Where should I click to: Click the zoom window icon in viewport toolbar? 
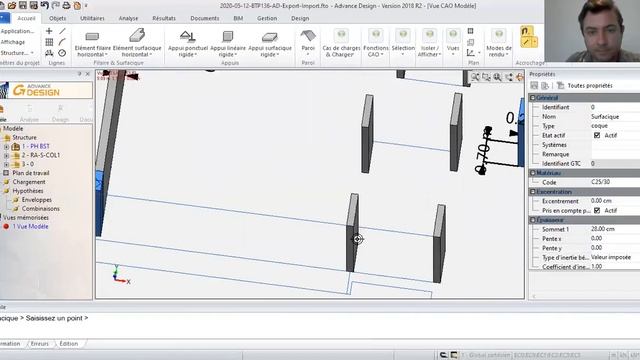(486, 77)
